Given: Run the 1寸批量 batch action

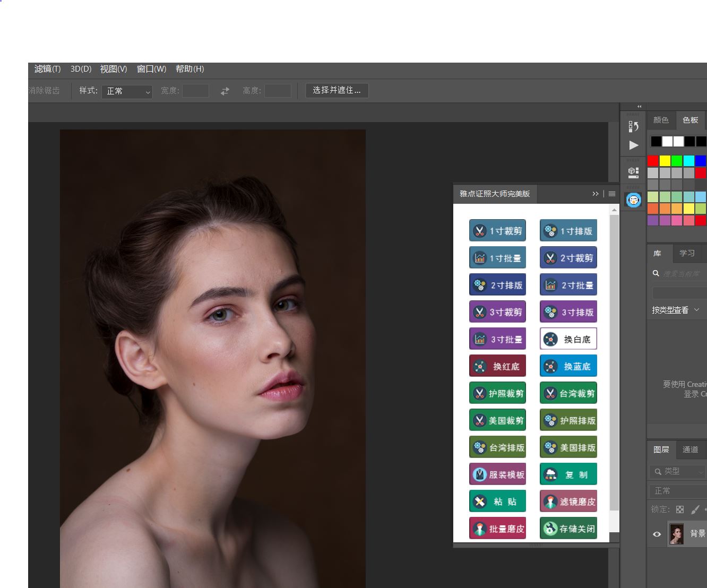Looking at the screenshot, I should [497, 258].
